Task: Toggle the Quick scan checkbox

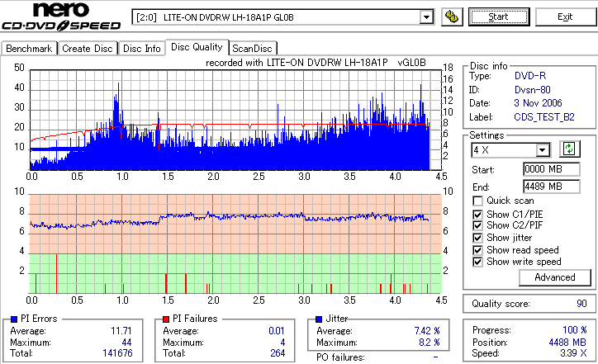Action: (x=477, y=201)
